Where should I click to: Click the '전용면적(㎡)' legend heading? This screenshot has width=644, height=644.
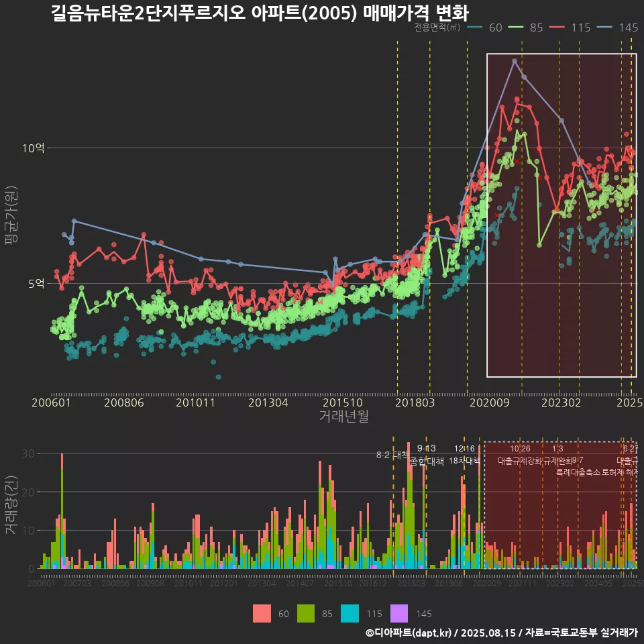pyautogui.click(x=437, y=28)
